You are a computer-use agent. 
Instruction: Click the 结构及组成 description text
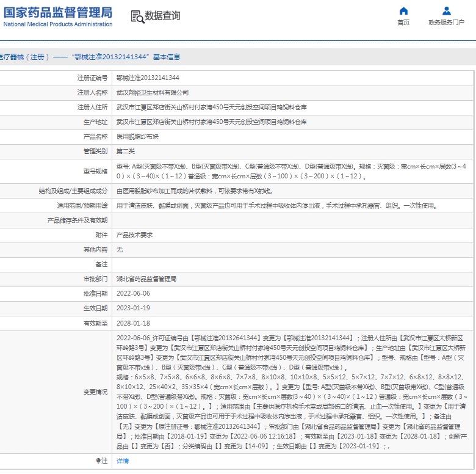(195, 191)
